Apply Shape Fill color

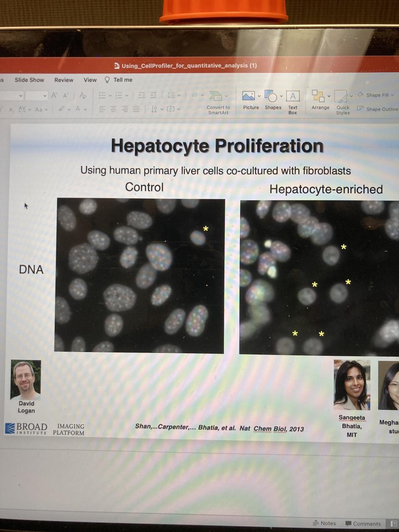(x=373, y=95)
